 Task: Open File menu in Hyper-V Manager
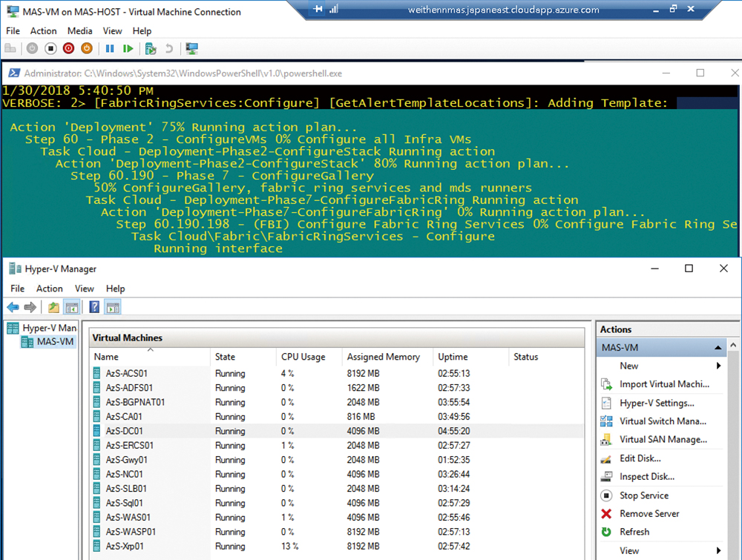(18, 289)
